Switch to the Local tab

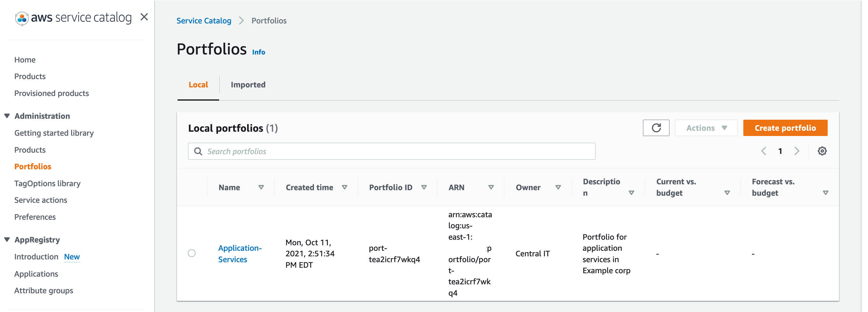click(198, 85)
